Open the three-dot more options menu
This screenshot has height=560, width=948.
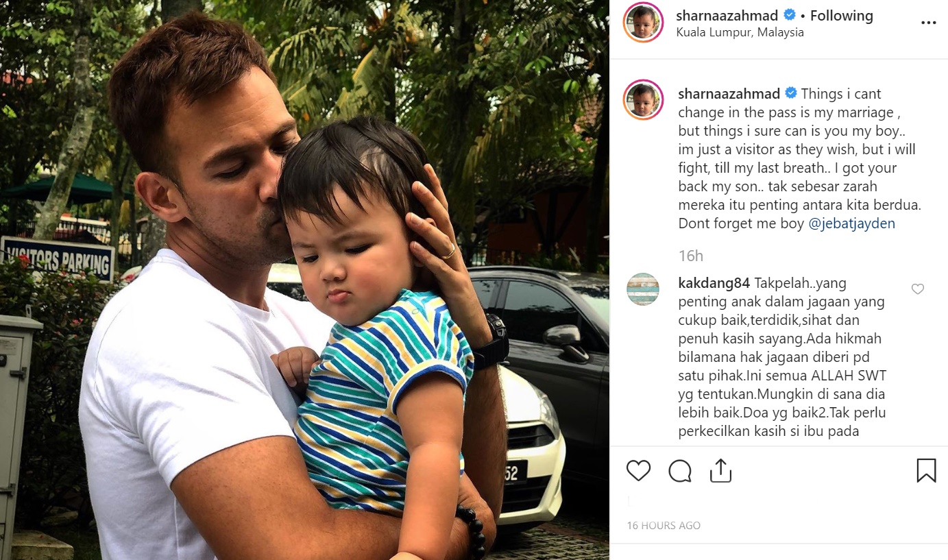tap(928, 23)
